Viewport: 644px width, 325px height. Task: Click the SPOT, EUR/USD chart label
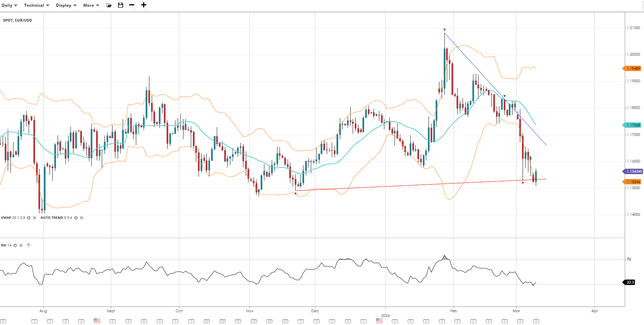tap(18, 20)
